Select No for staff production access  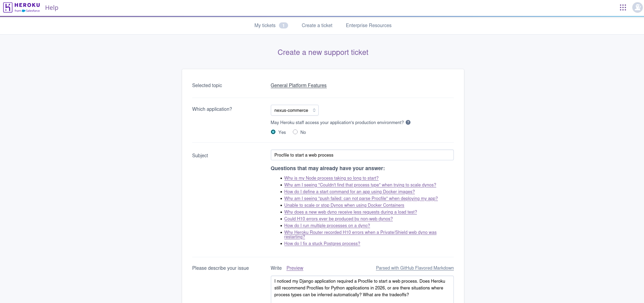pyautogui.click(x=295, y=132)
